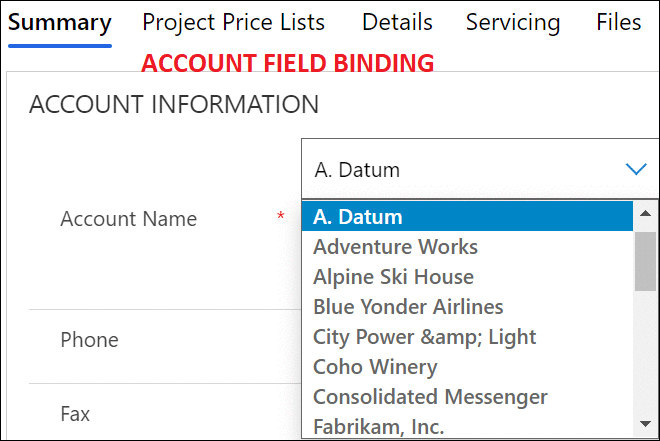Click the A. Datum combo box field

480,169
